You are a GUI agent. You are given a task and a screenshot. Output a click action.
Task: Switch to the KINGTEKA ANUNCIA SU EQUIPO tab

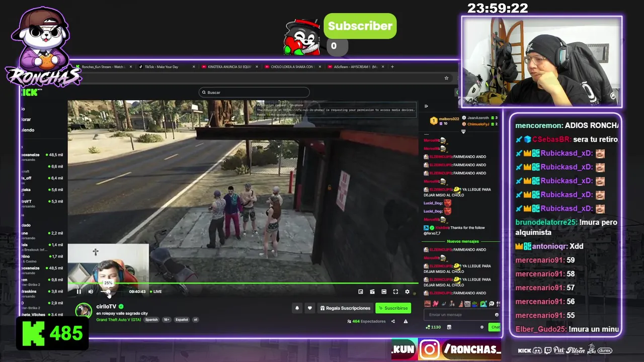click(229, 67)
